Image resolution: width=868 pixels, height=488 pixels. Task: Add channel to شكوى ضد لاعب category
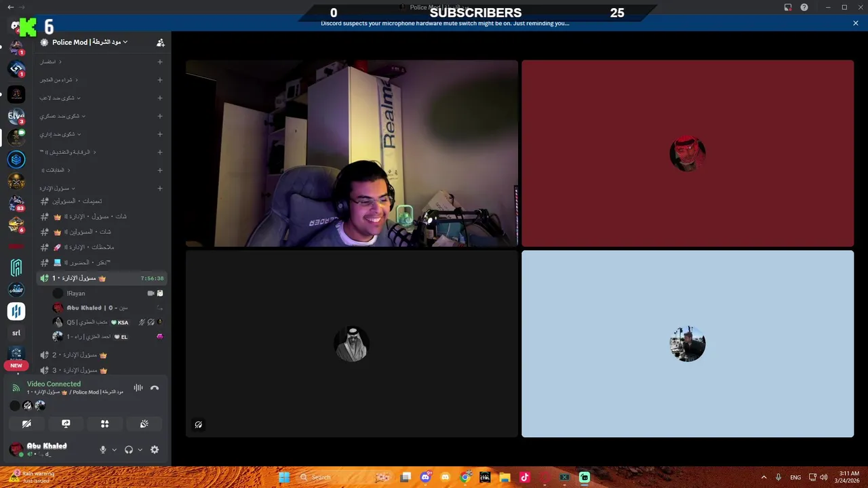[160, 98]
